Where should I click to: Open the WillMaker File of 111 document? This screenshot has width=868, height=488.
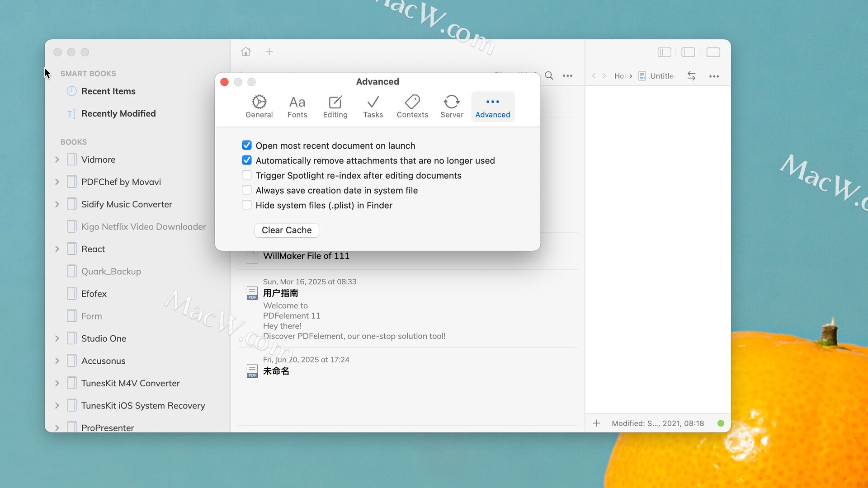306,256
